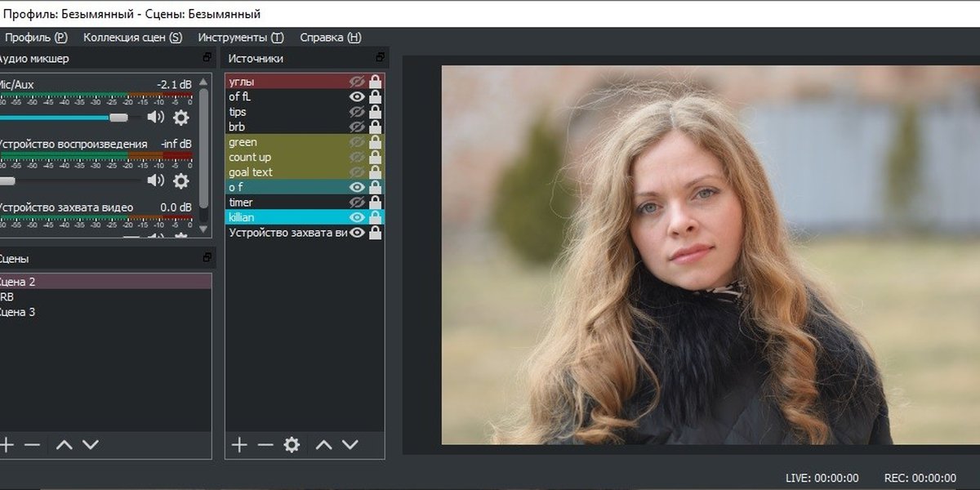Screen dimensions: 980x490
Task: Select the count up source row
Action: point(305,157)
